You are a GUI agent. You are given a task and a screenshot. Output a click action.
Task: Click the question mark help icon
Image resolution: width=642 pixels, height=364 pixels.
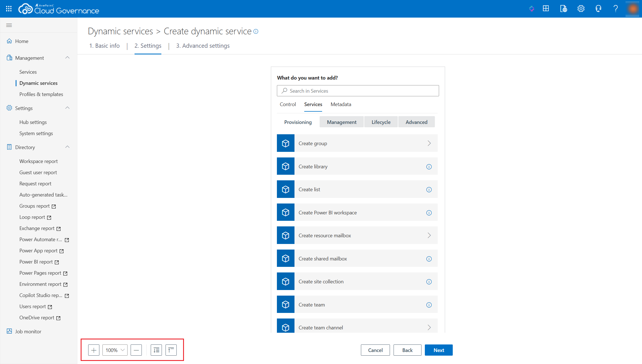615,9
